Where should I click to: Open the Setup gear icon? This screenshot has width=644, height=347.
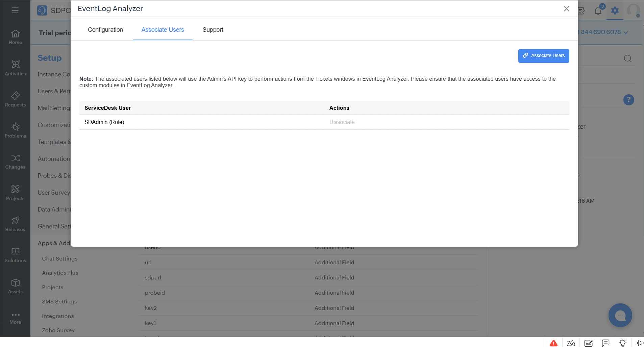click(x=615, y=10)
